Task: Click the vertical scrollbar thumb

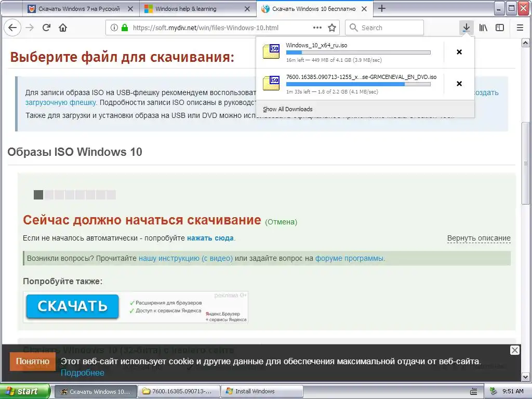Action: [x=526, y=163]
